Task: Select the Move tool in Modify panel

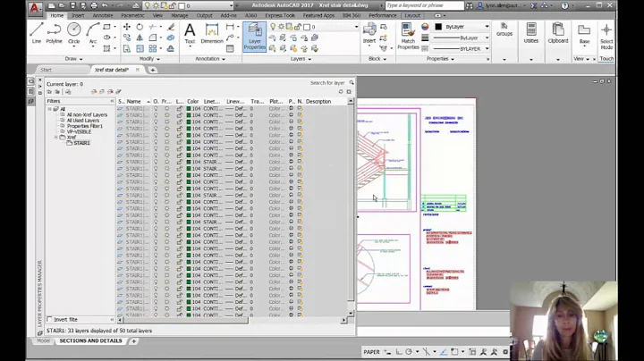Action: pos(127,27)
